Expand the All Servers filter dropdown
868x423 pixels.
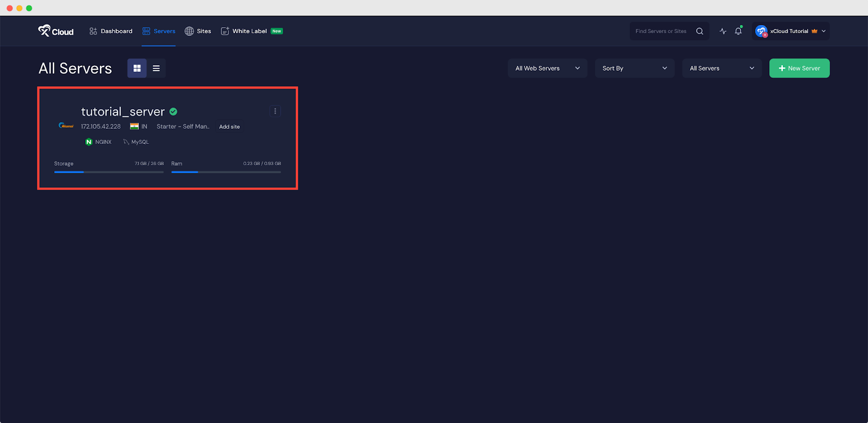(x=722, y=68)
